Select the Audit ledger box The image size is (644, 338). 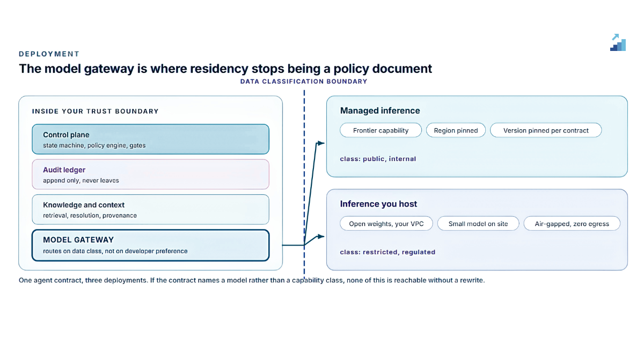(x=150, y=174)
